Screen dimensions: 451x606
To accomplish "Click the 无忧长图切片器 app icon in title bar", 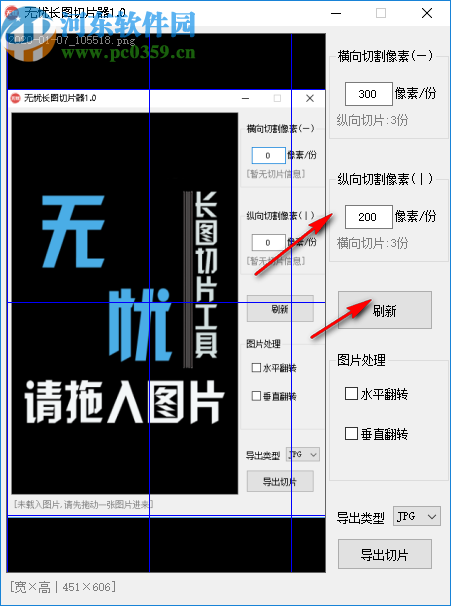I will (x=12, y=13).
